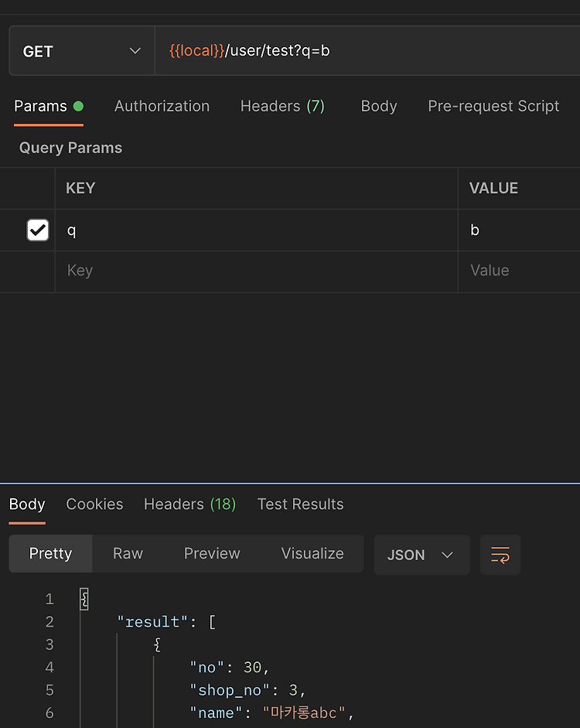Click the q key cell
580x728 pixels.
[256, 231]
